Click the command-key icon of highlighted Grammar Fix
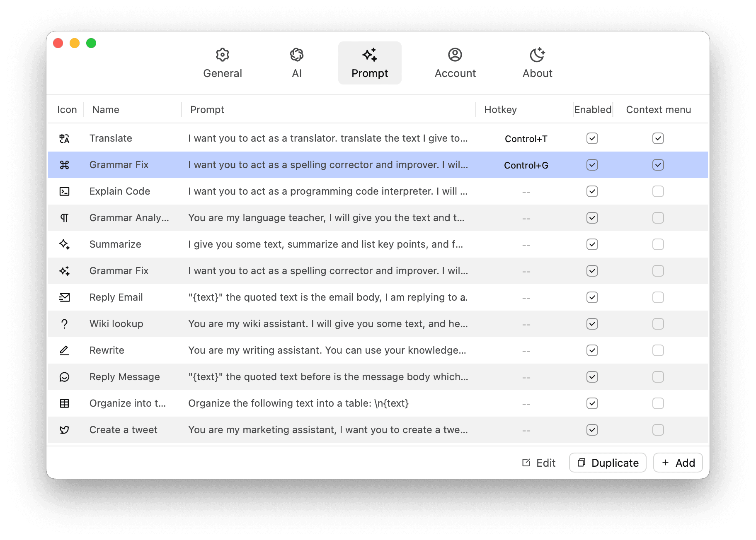 64,165
